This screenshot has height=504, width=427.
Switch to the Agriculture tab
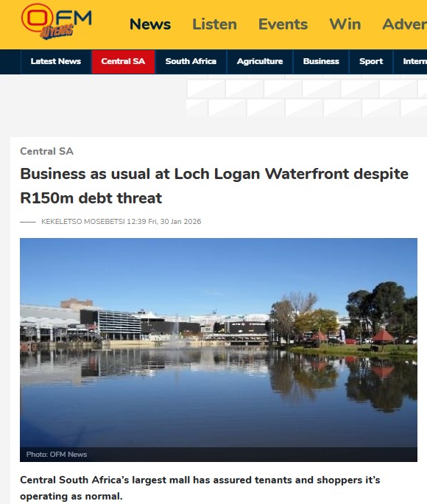coord(260,61)
